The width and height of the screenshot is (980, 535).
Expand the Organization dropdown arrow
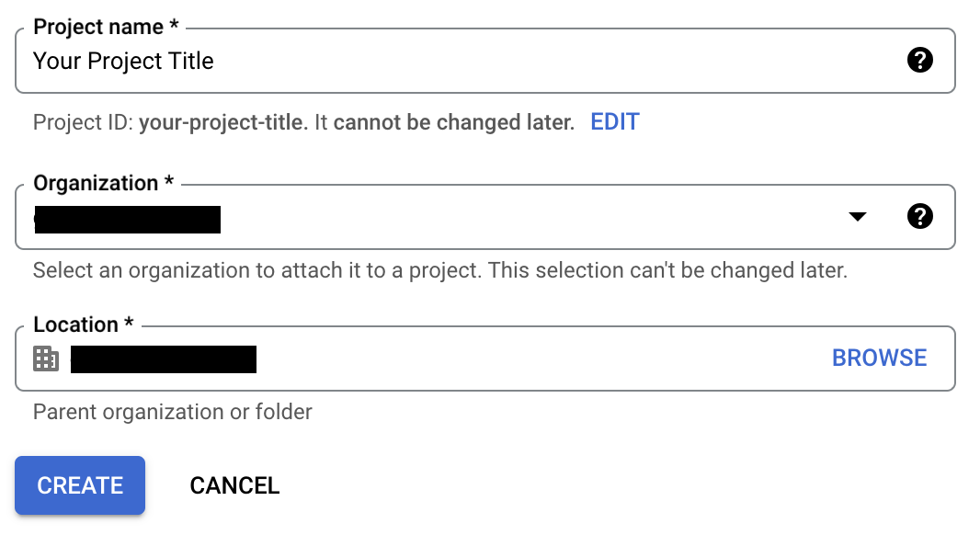[858, 216]
